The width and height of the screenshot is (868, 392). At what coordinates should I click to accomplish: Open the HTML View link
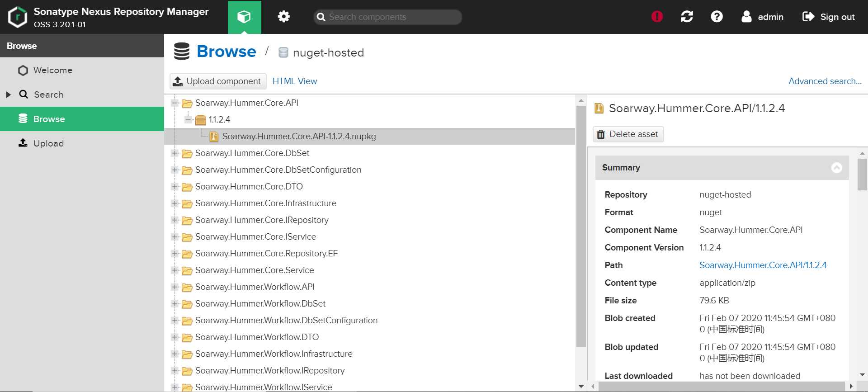(x=295, y=81)
